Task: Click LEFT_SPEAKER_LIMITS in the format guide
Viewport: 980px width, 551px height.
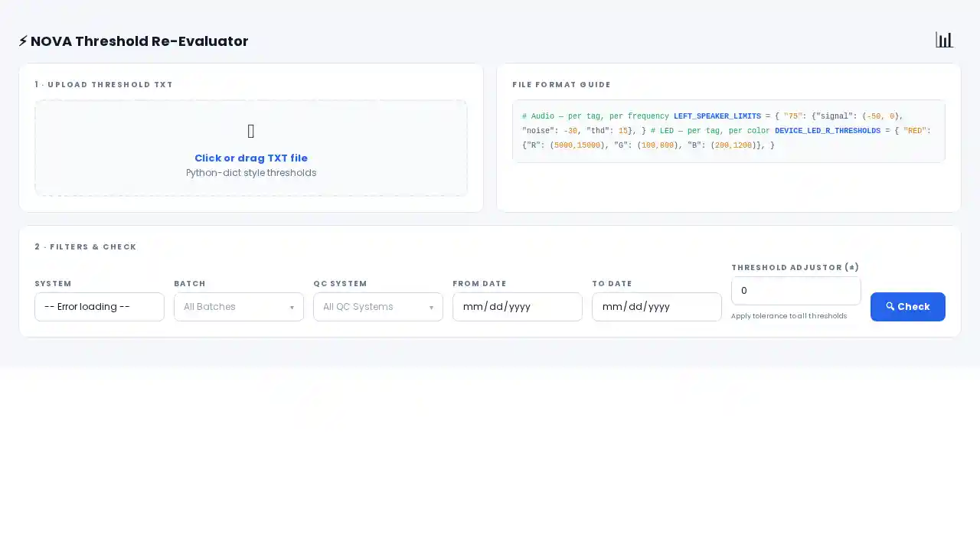Action: pyautogui.click(x=717, y=116)
